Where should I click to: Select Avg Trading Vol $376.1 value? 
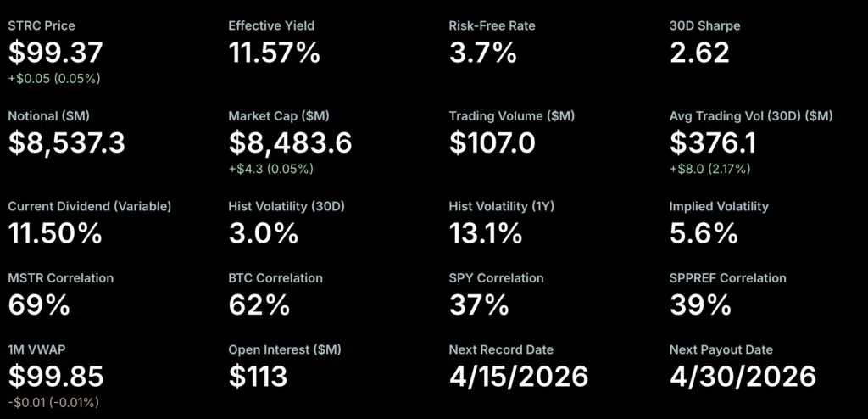click(714, 142)
